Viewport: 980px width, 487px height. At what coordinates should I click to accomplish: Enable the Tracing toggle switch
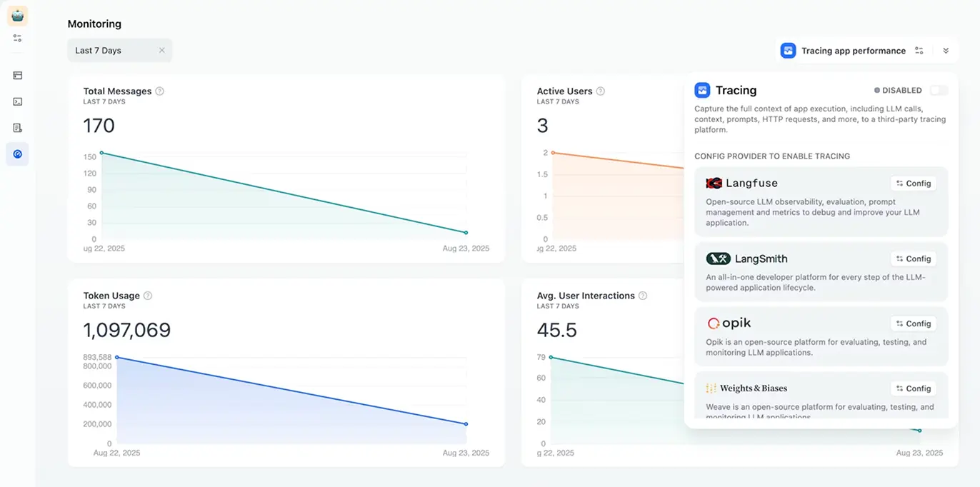tap(939, 91)
